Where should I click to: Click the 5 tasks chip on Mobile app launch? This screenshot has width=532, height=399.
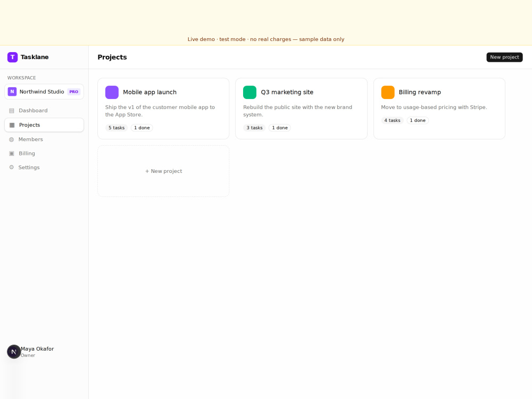tap(117, 128)
